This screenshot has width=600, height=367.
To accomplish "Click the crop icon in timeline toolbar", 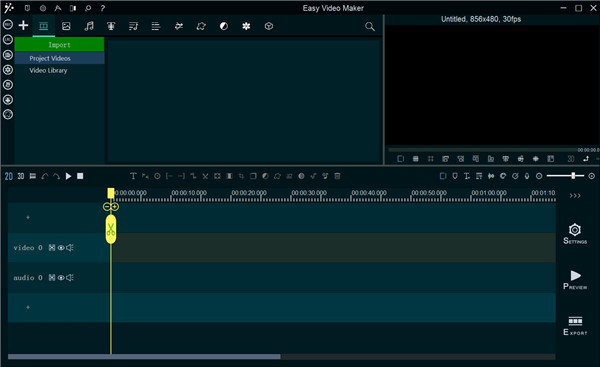I will point(241,176).
